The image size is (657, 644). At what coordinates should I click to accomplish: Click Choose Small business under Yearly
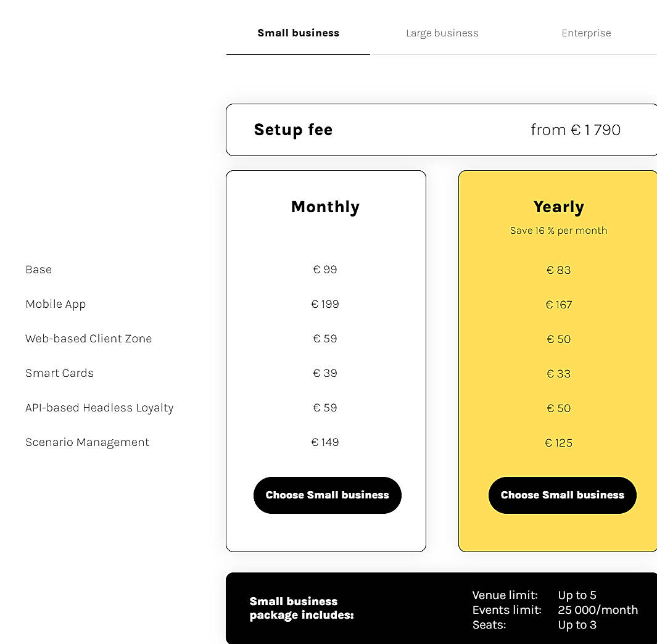[x=562, y=495]
